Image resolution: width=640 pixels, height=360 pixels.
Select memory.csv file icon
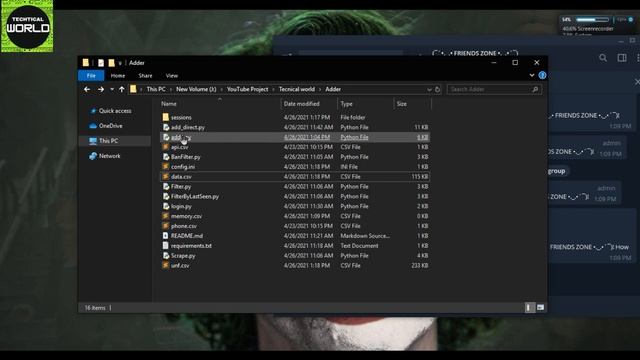pyautogui.click(x=165, y=216)
